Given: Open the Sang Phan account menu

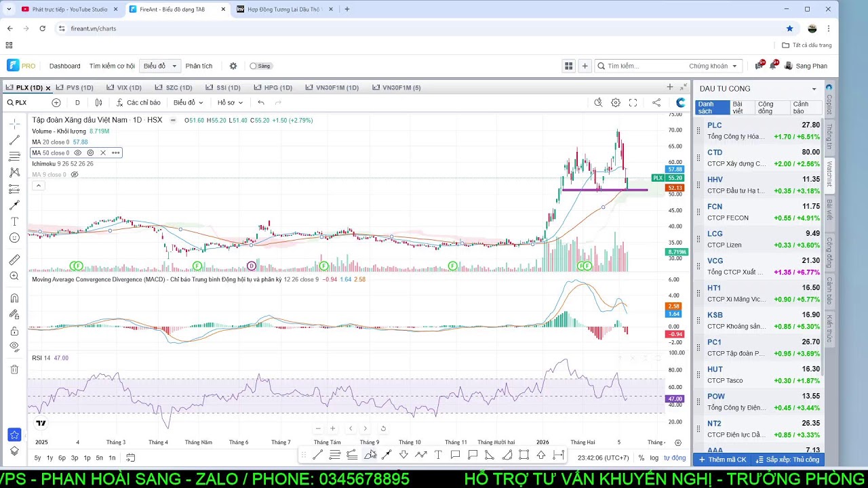Looking at the screenshot, I should (806, 66).
